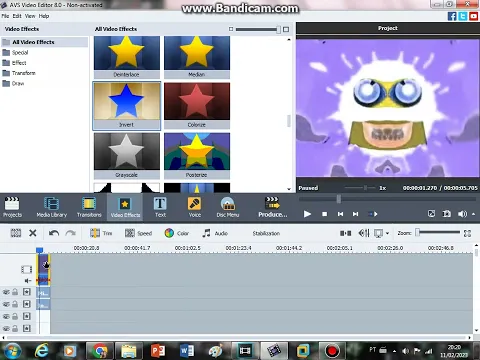This screenshot has width=480, height=360.
Task: Toggle eye visibility on top effects track
Action: coord(6,292)
